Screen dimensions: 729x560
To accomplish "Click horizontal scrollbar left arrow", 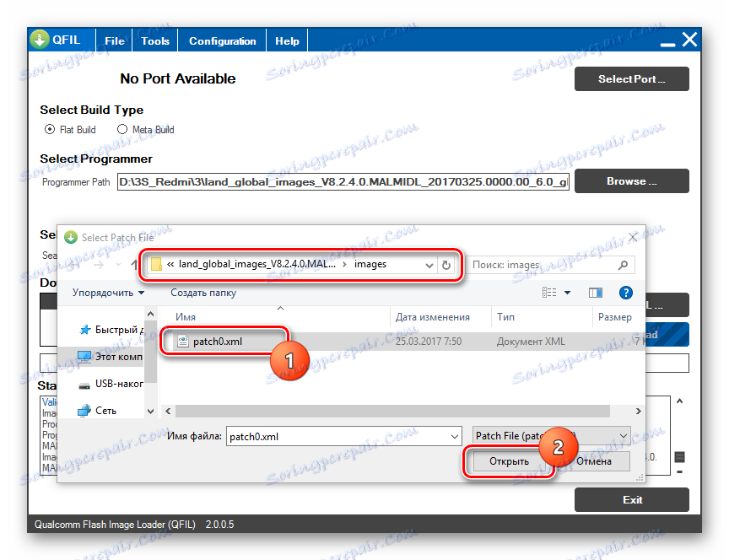I will click(x=168, y=412).
